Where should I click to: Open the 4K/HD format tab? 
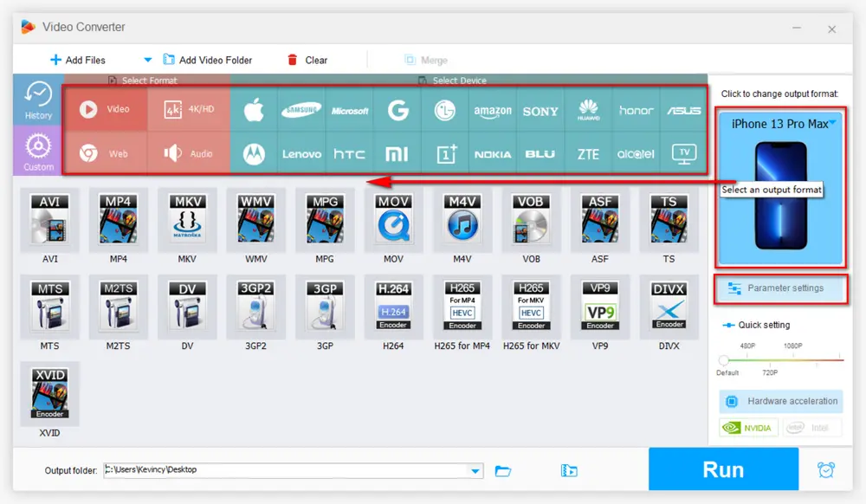pos(189,109)
